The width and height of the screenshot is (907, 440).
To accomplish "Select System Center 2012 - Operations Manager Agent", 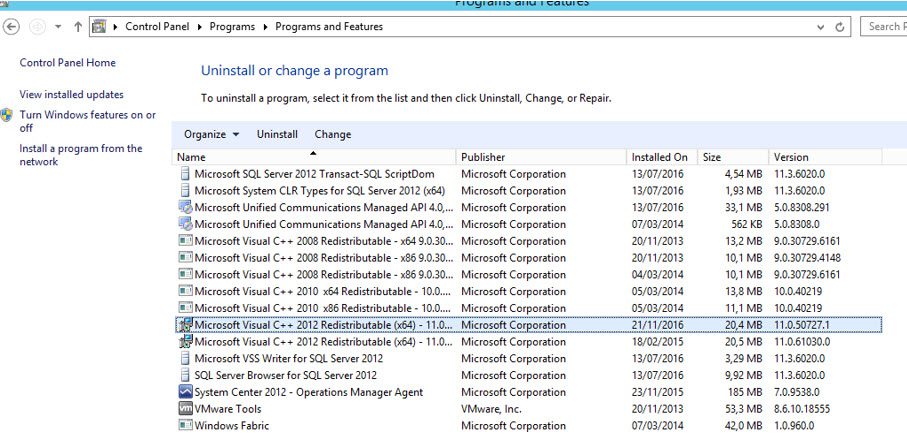I will click(309, 392).
